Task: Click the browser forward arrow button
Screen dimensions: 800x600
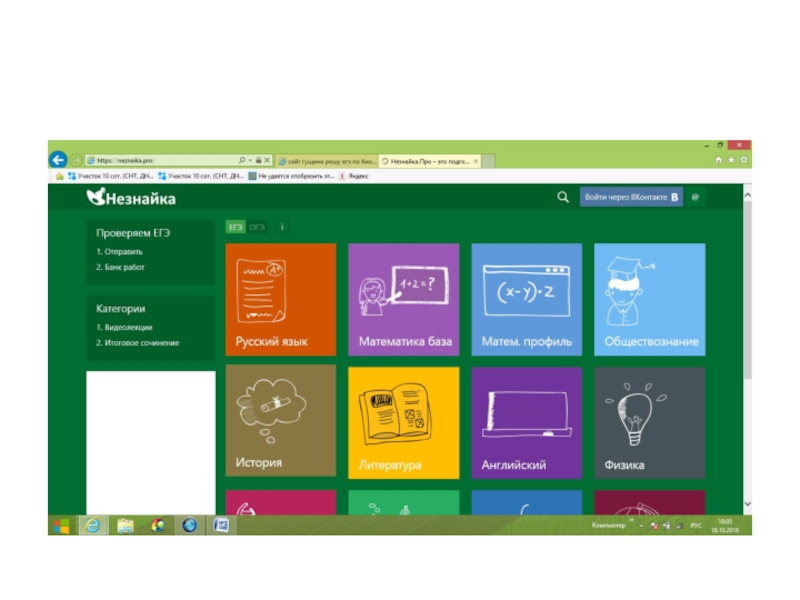Action: pyautogui.click(x=76, y=160)
